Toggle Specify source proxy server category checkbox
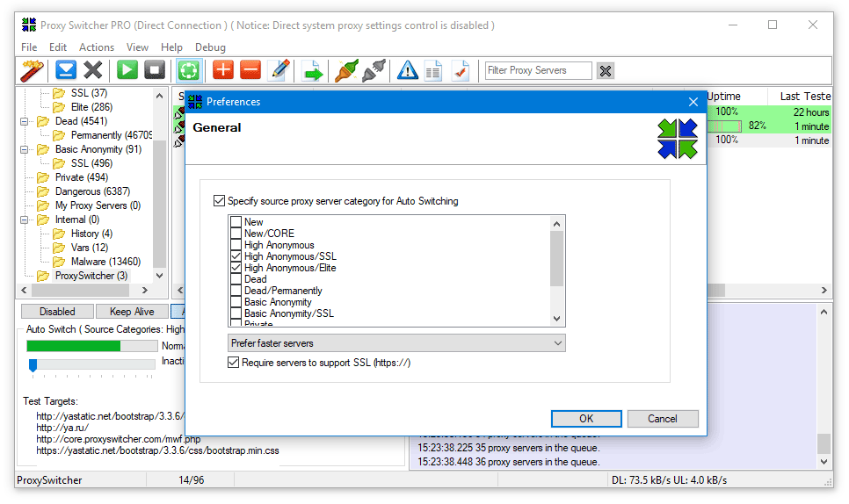The height and width of the screenshot is (504, 849). tap(220, 201)
